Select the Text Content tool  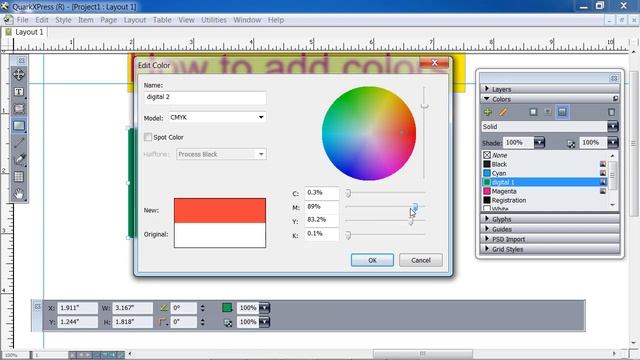click(19, 92)
